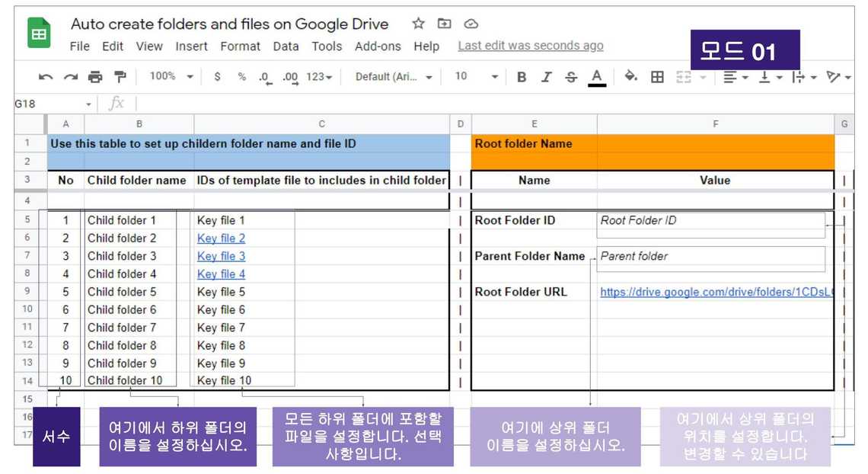Open the text color picker

(597, 77)
